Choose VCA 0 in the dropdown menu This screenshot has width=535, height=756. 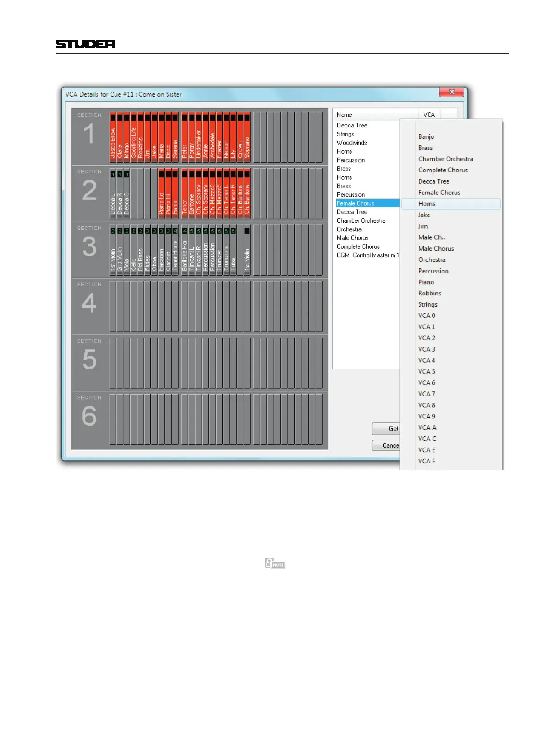451,316
